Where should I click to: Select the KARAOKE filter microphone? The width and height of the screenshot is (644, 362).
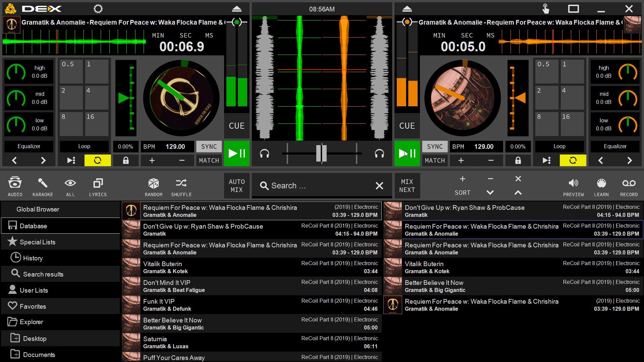click(43, 186)
